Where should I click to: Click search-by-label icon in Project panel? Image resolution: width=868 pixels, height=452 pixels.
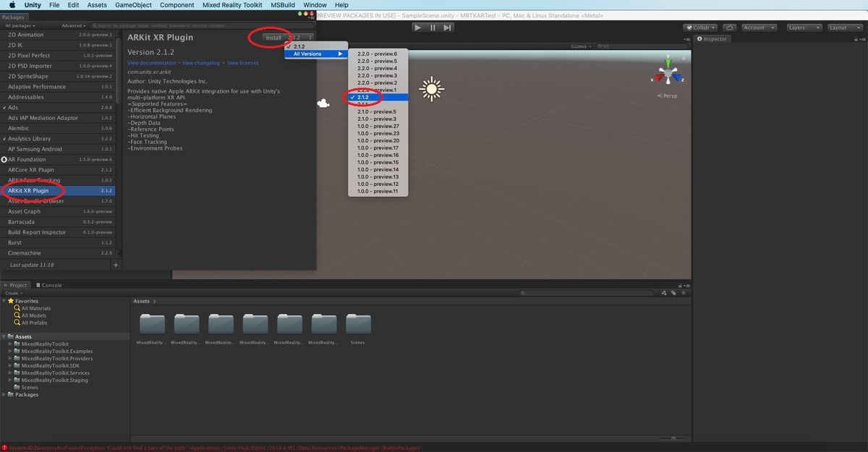point(673,293)
